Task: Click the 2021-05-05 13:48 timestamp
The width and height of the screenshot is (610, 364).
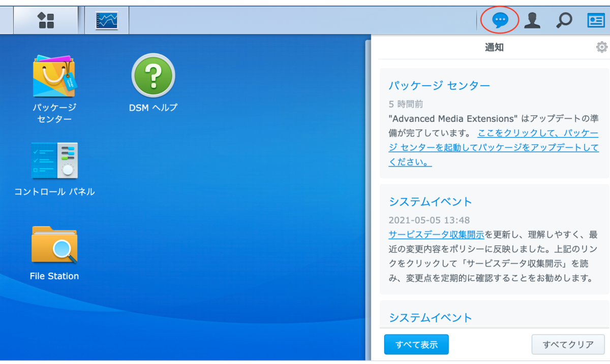Action: point(429,220)
